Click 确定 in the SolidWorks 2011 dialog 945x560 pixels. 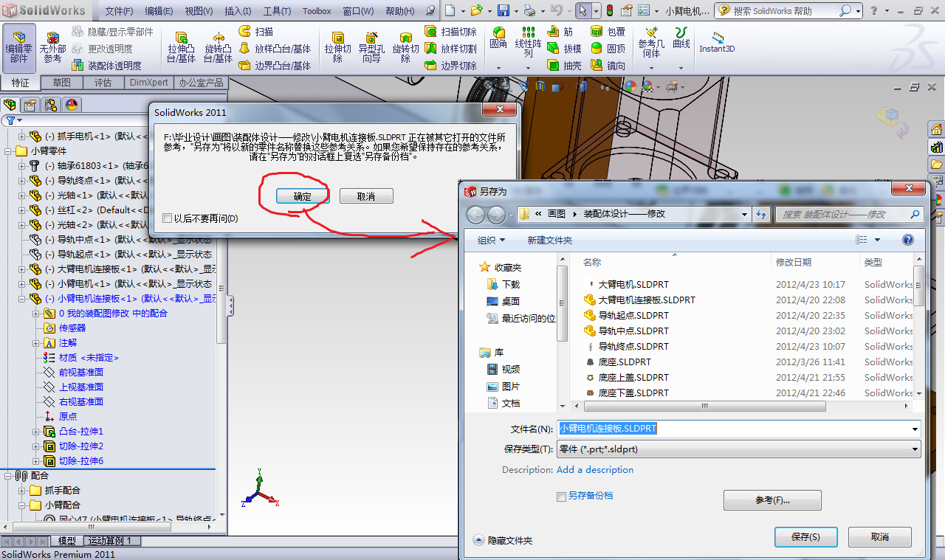point(303,196)
